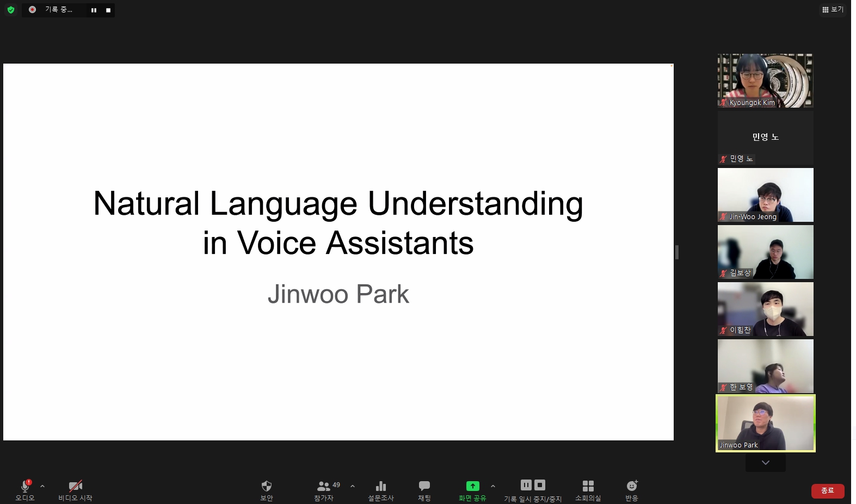Open 소회의실 breakout rooms
This screenshot has width=856, height=504.
(588, 490)
